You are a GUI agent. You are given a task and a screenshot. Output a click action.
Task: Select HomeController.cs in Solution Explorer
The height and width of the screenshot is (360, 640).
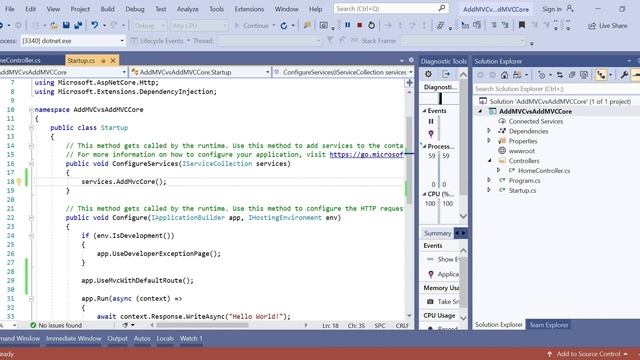(544, 171)
